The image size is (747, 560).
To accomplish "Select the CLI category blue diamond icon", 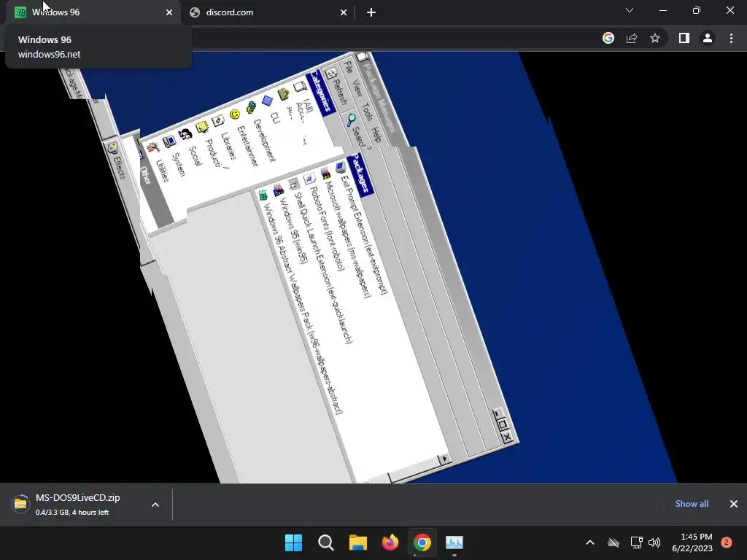I will click(267, 101).
